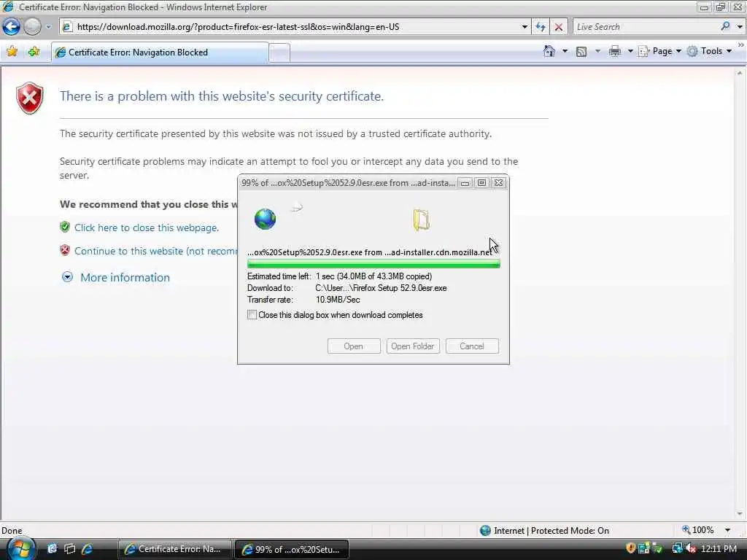Expand the Feeds dropdown arrow
Viewport: 747px width, 560px height.
597,51
